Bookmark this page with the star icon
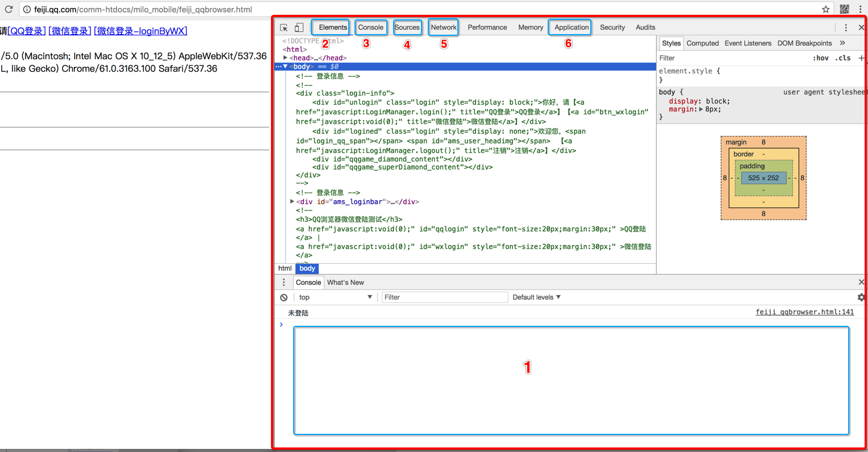This screenshot has width=868, height=452. [x=825, y=9]
